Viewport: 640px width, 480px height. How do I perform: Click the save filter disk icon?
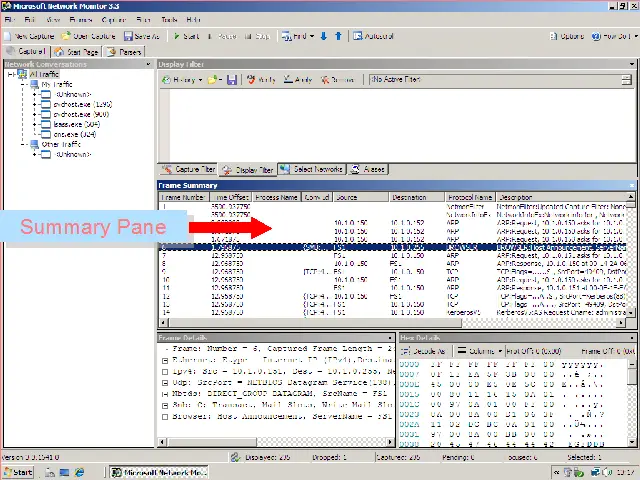tap(232, 80)
